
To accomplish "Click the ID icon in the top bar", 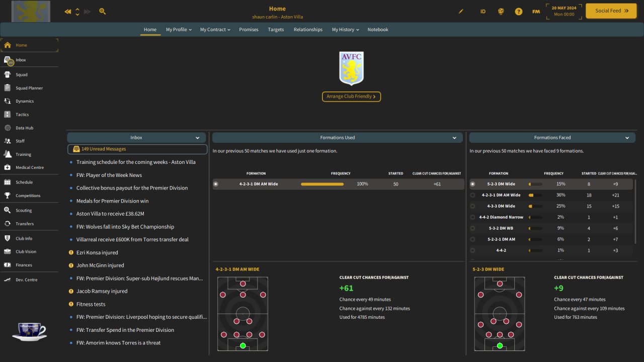I will (483, 11).
